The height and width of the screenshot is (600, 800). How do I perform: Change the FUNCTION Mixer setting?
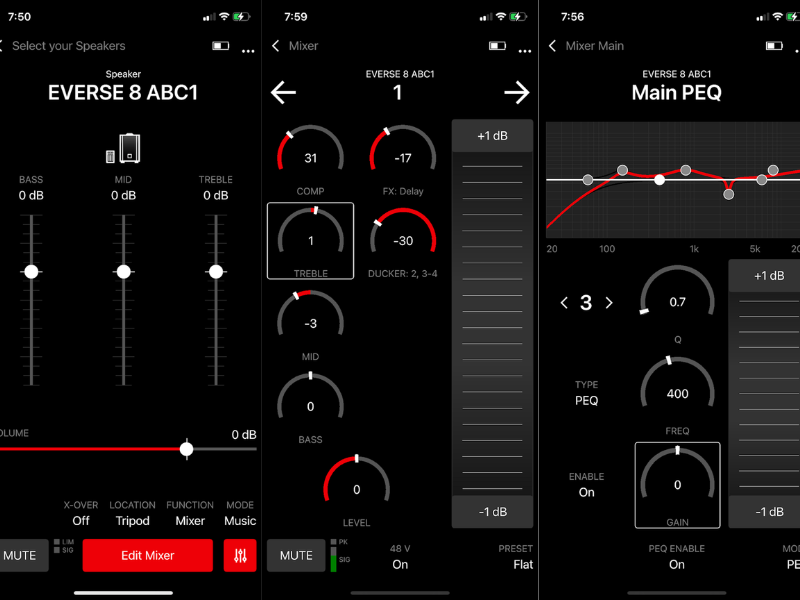click(x=190, y=513)
